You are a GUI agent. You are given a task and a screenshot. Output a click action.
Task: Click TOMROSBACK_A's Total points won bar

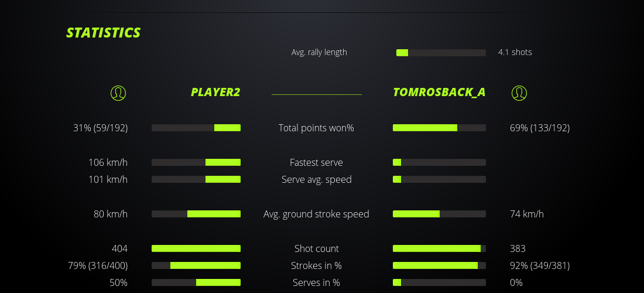tap(439, 128)
